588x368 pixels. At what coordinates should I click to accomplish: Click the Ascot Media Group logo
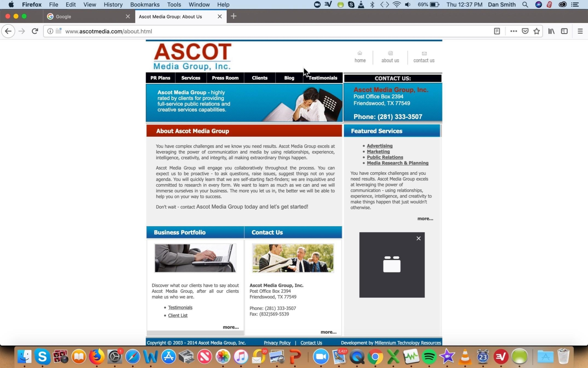tap(192, 56)
